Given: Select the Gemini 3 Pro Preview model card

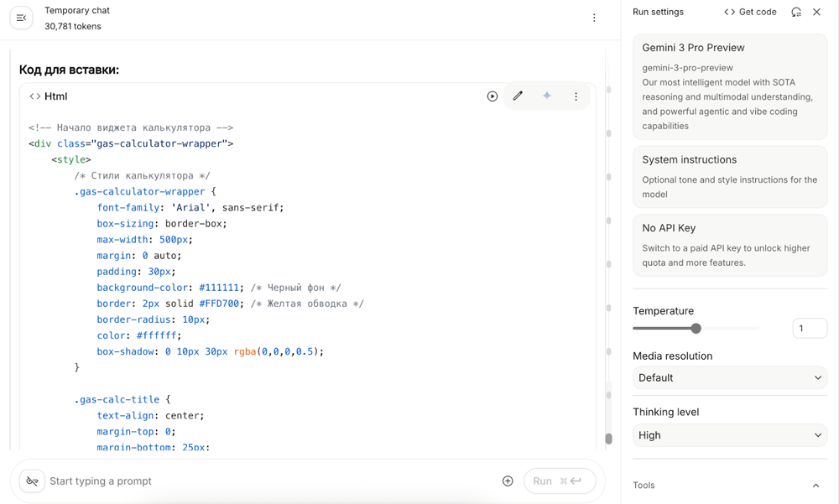Looking at the screenshot, I should coord(729,86).
